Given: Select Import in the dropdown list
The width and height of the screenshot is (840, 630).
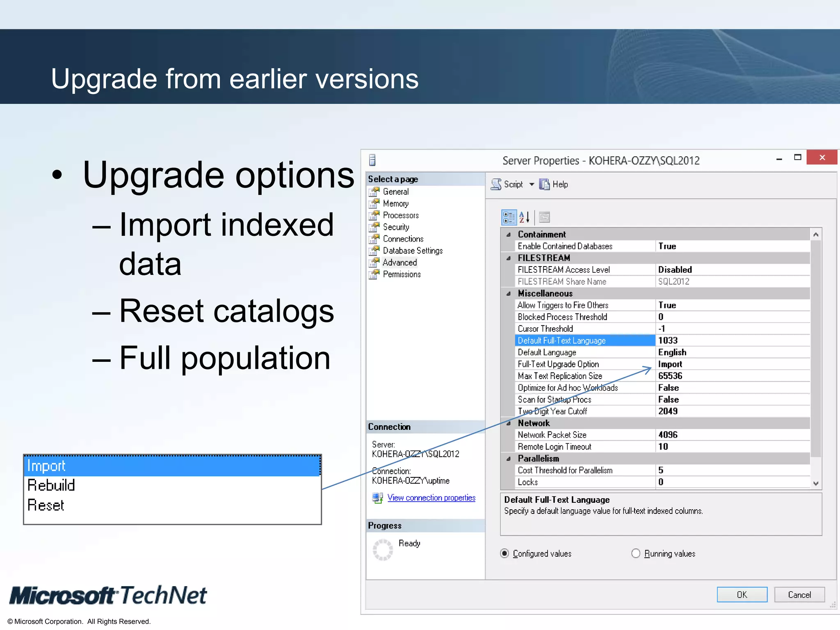Looking at the screenshot, I should [x=172, y=466].
